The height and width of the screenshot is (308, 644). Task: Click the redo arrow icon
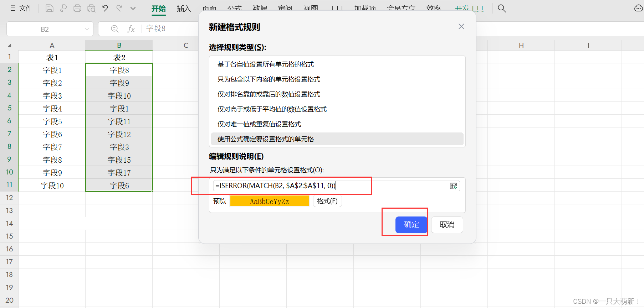(x=119, y=8)
